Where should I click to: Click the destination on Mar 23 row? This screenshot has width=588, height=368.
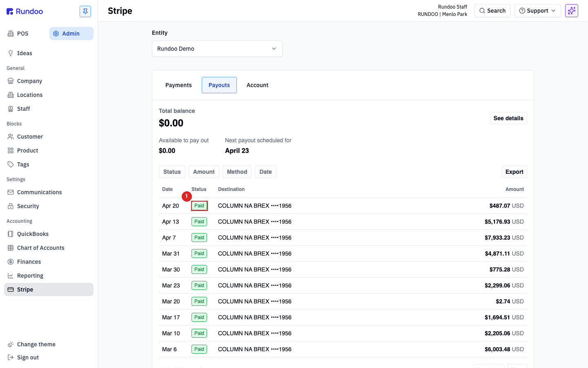point(255,285)
